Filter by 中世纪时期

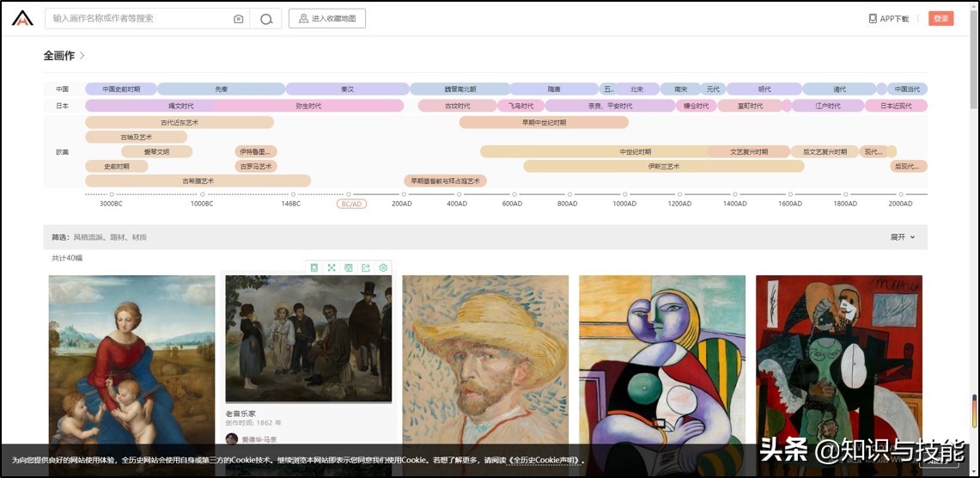[x=635, y=152]
